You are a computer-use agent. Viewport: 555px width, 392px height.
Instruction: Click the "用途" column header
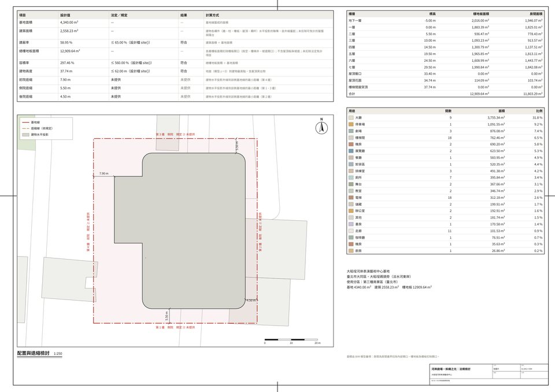coord(352,111)
